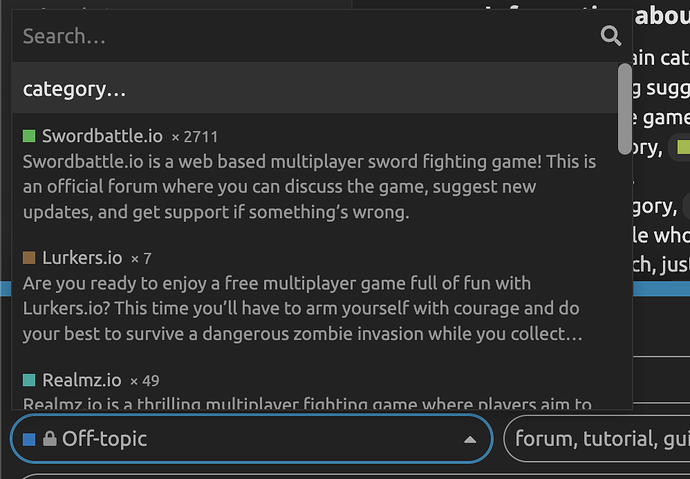
Task: Type in the category Search field
Action: [300, 37]
